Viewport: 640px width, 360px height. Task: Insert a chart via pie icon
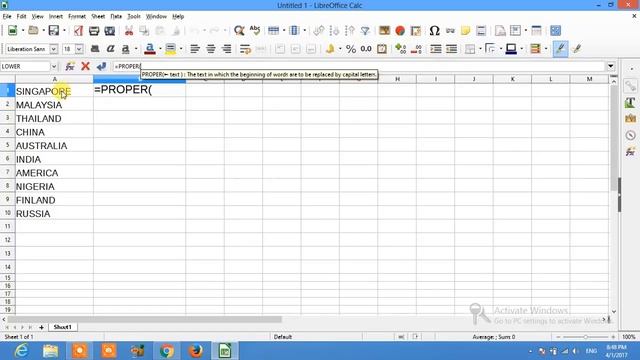[400, 31]
